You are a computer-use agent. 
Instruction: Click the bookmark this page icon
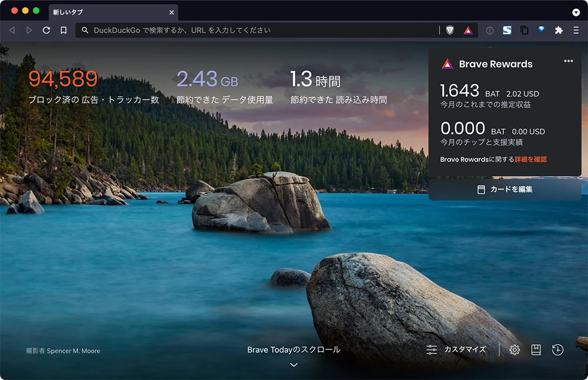(64, 30)
